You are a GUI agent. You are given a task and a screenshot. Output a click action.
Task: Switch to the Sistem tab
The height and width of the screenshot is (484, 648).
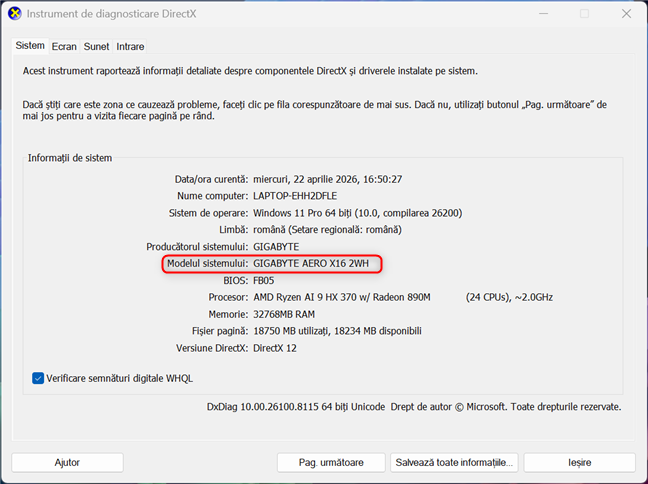[30, 45]
